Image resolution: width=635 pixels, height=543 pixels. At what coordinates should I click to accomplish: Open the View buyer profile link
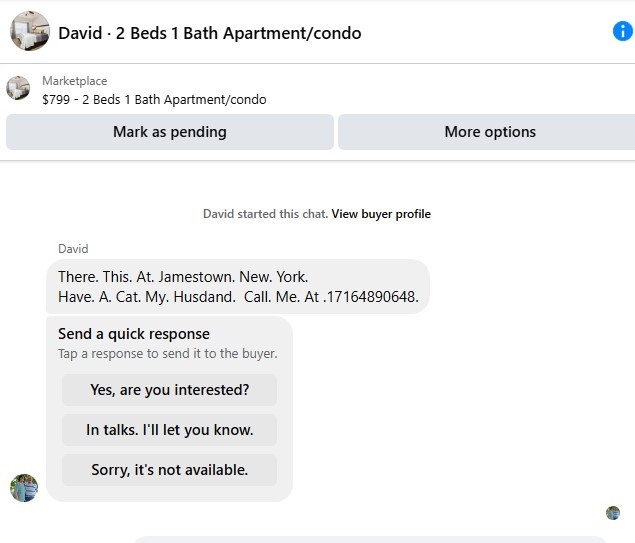[x=381, y=214]
